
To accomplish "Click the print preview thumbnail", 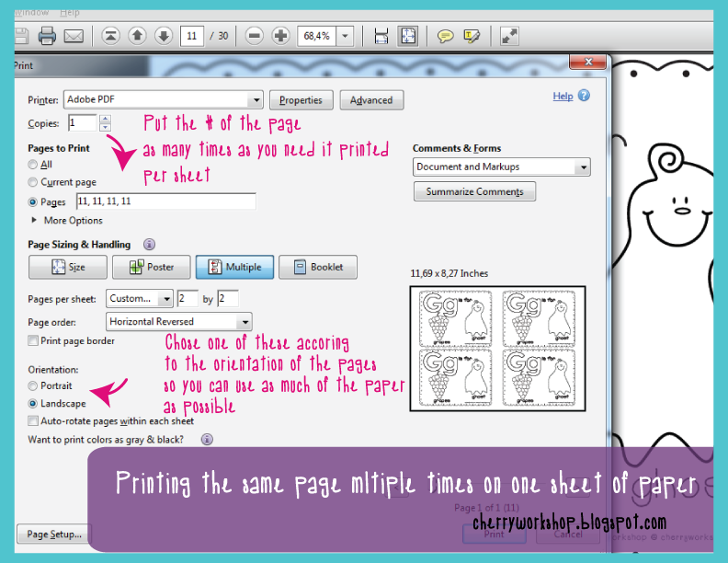I will tap(497, 349).
